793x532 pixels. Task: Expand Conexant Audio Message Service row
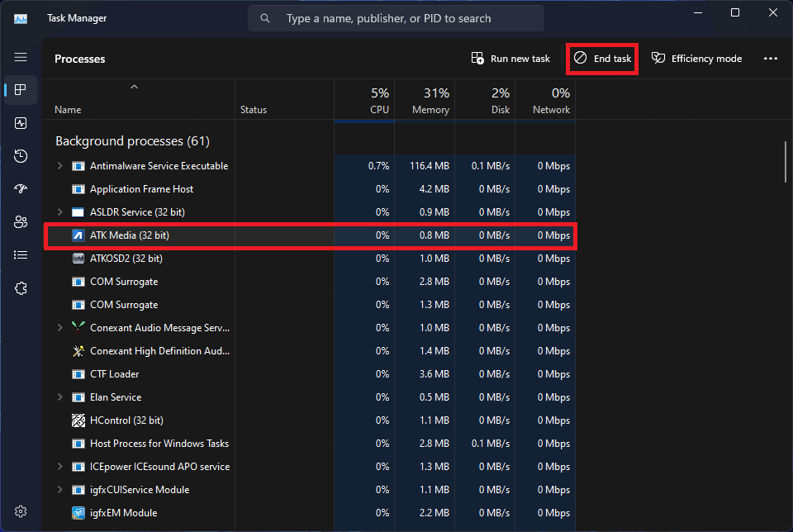coord(59,328)
